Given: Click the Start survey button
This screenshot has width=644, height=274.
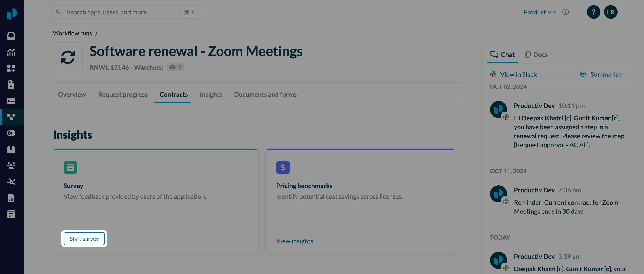Looking at the screenshot, I should point(84,239).
